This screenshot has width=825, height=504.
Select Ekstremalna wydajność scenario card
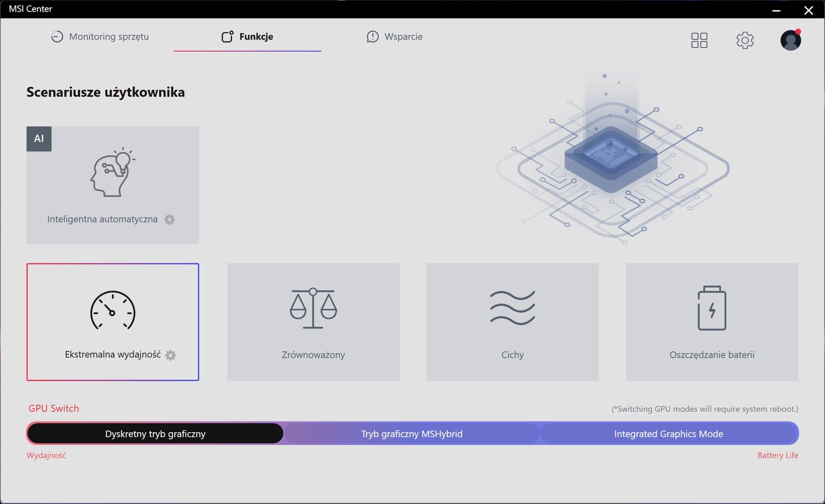click(x=113, y=322)
